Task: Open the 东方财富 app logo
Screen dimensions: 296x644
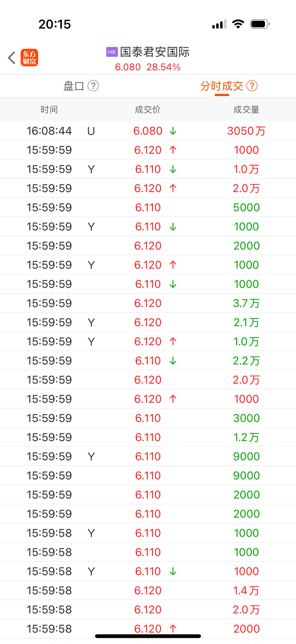Action: pos(29,58)
